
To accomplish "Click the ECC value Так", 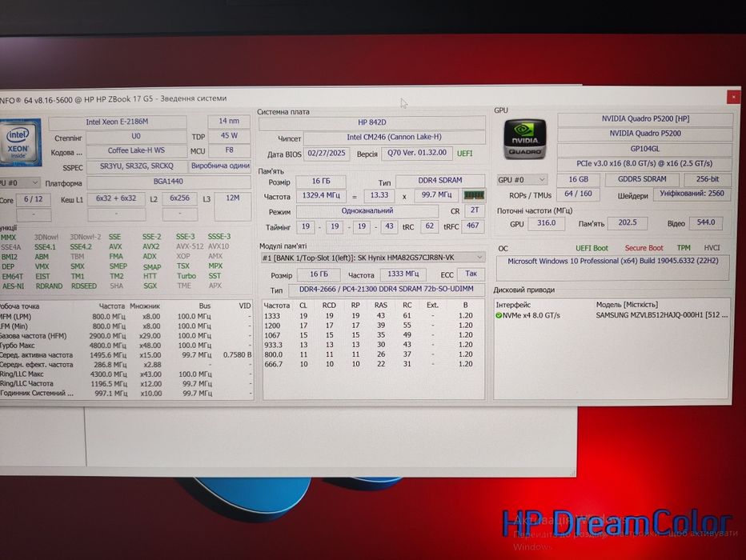I will click(x=471, y=274).
